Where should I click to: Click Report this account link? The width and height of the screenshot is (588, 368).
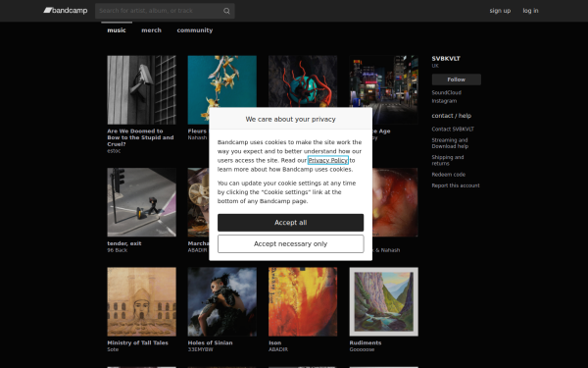(x=456, y=185)
